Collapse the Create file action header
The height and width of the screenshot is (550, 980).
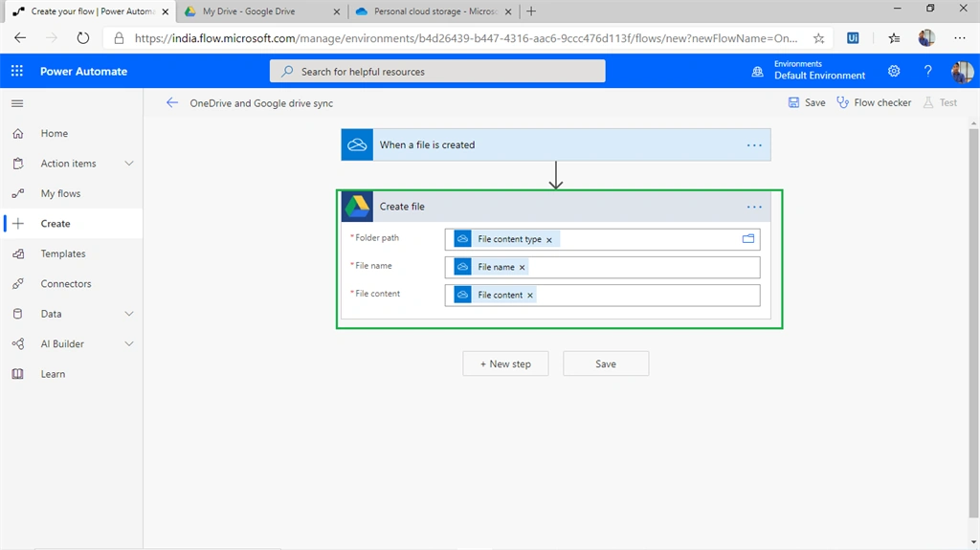[556, 207]
